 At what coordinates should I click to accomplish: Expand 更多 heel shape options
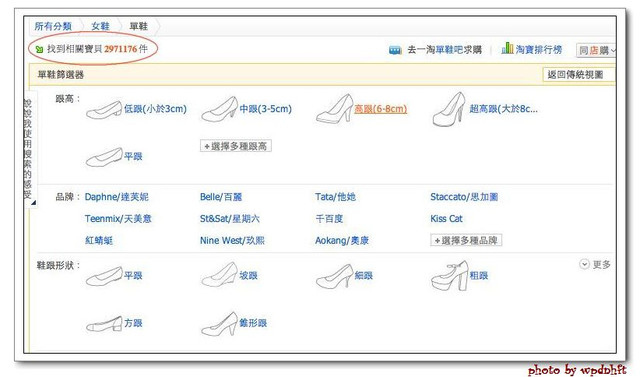(595, 264)
